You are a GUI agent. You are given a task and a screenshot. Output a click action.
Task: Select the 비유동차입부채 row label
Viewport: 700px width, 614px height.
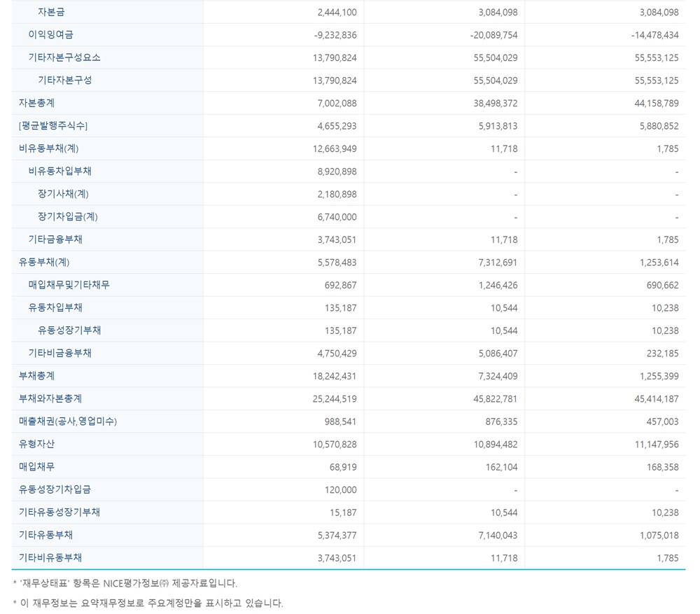tap(60, 171)
